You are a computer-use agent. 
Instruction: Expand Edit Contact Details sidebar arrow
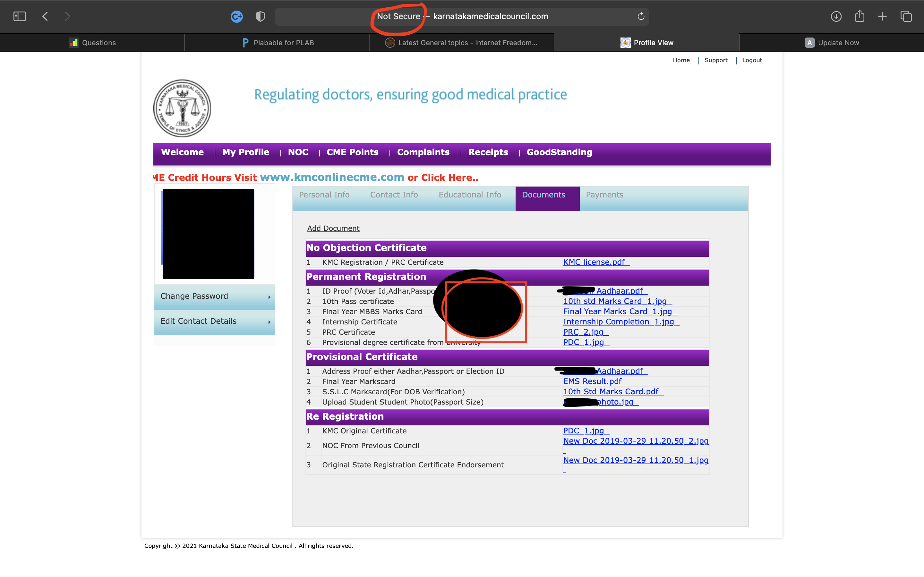click(269, 322)
